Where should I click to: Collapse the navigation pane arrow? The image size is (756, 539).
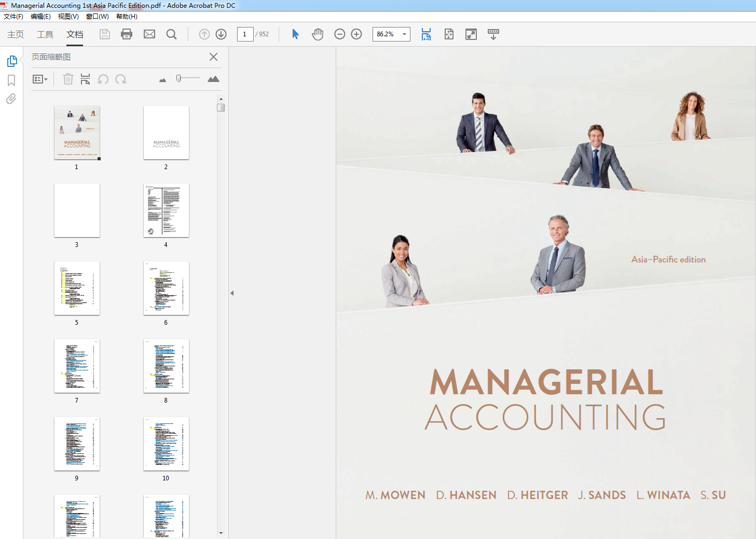(232, 293)
